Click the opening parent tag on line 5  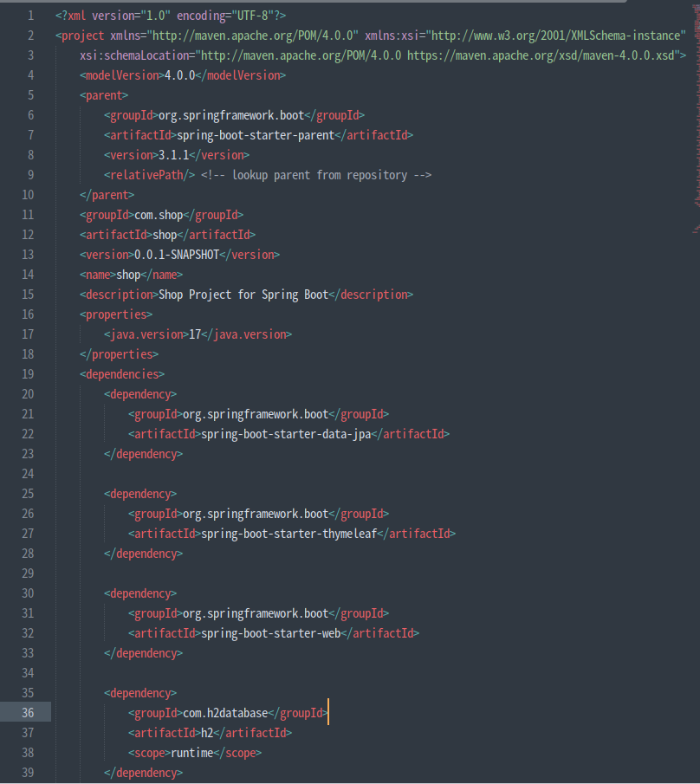point(104,95)
